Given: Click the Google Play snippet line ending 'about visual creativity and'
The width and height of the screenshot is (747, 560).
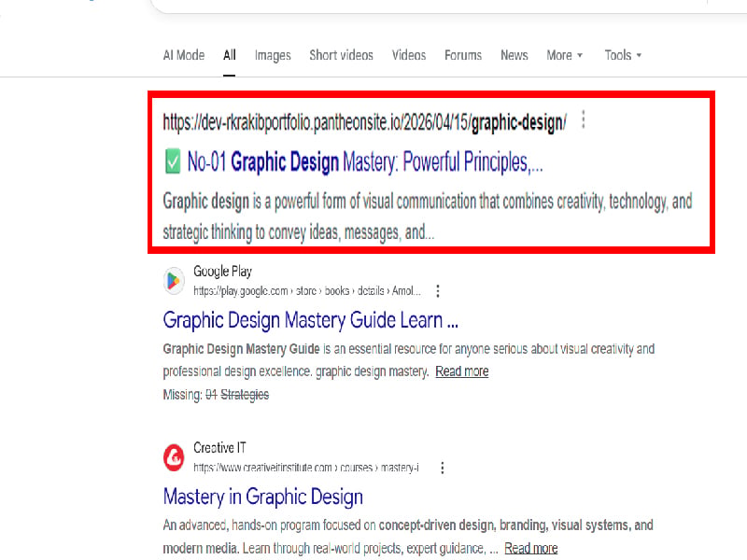Looking at the screenshot, I should [x=409, y=349].
